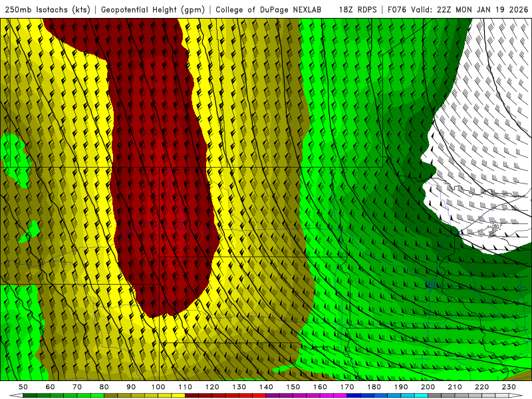Click the colorbar label "230"

(x=509, y=387)
